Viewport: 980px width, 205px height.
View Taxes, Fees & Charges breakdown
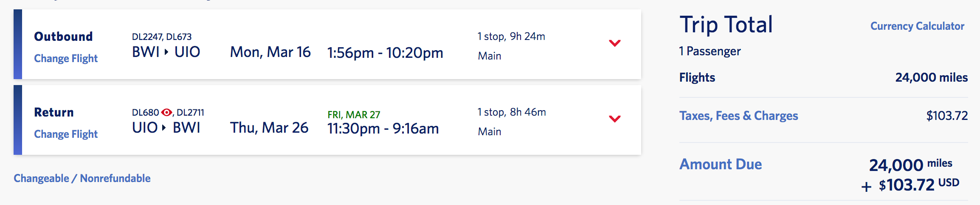click(x=739, y=116)
